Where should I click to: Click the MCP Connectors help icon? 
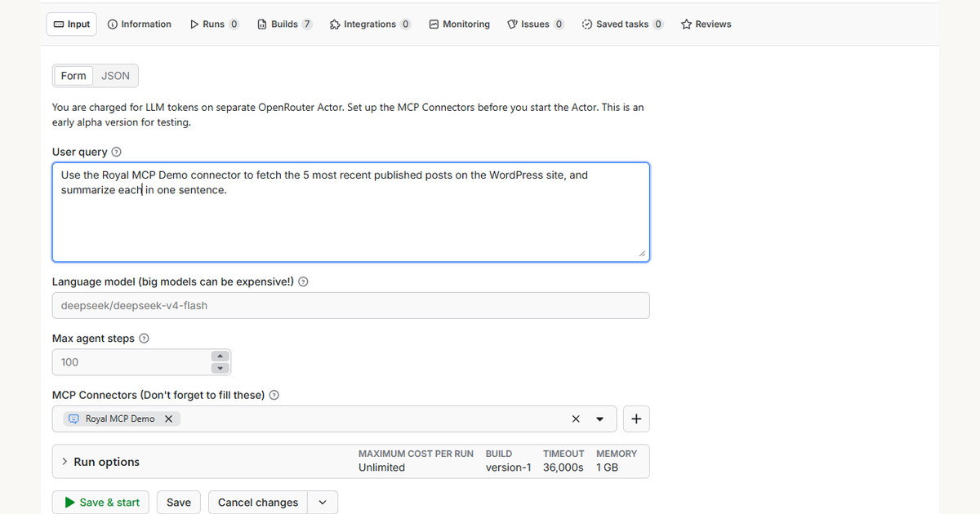coord(274,395)
